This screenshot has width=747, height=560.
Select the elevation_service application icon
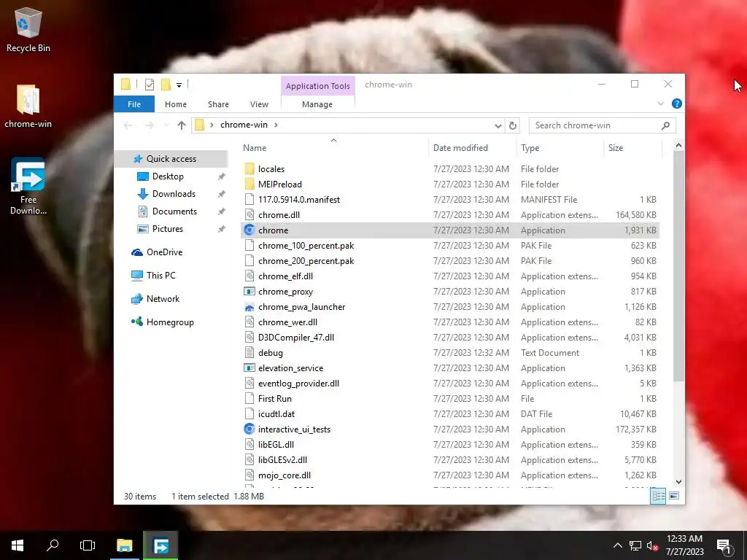[x=249, y=368]
